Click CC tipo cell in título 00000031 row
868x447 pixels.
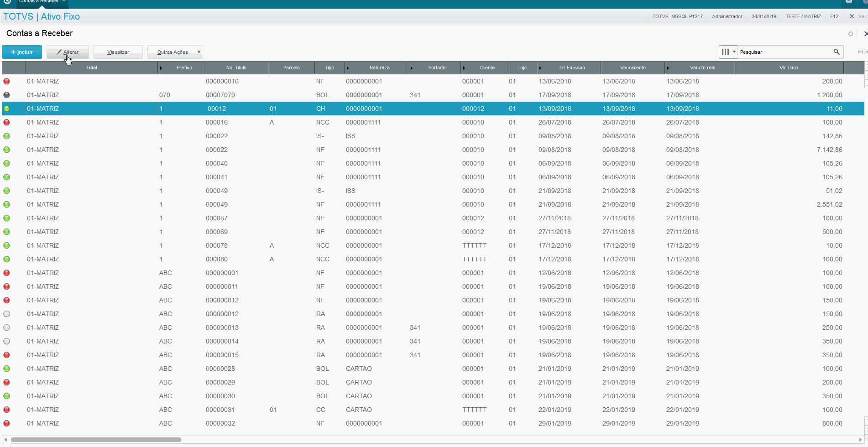[x=321, y=410]
